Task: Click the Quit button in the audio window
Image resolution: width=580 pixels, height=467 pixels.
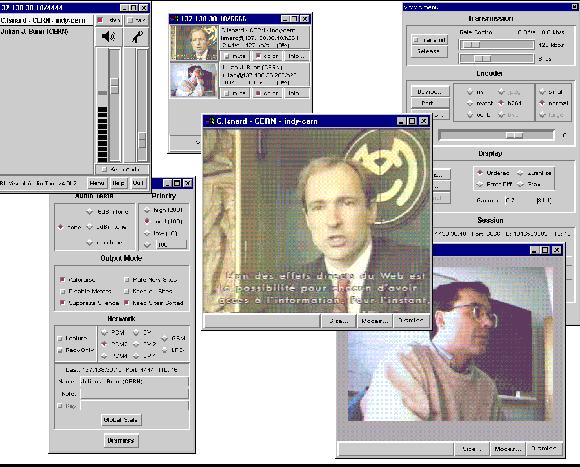Action: (x=138, y=183)
